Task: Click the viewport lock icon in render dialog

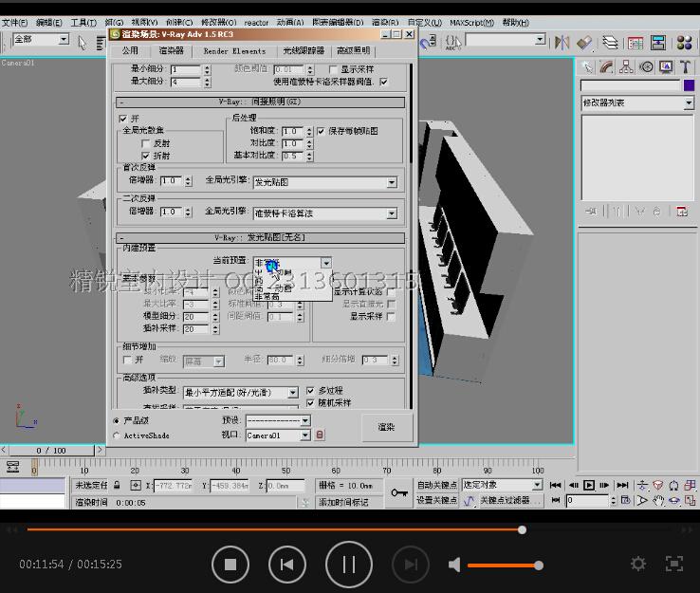Action: [320, 435]
